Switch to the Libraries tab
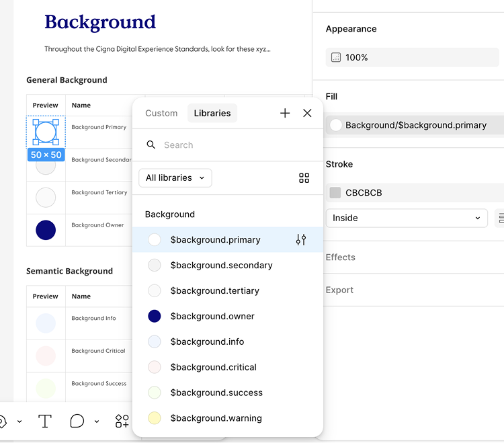This screenshot has height=443, width=504. 212,114
